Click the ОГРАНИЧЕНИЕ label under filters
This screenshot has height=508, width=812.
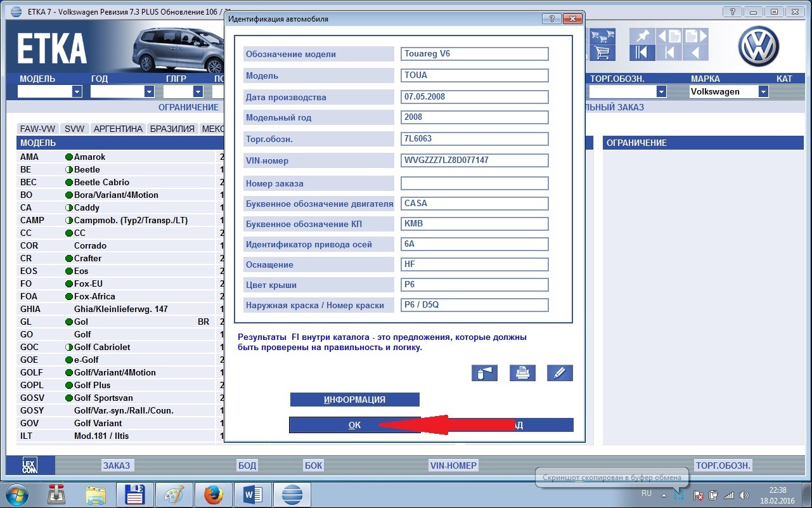pos(188,107)
